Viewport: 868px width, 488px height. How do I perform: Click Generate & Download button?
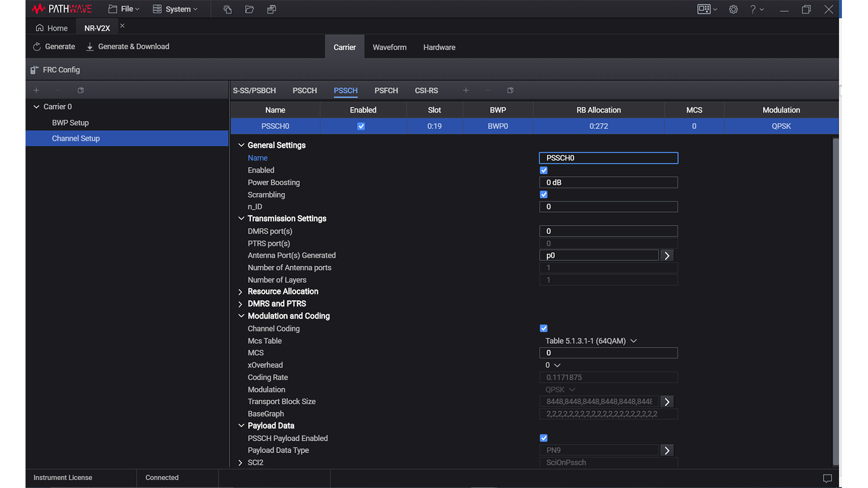point(128,47)
